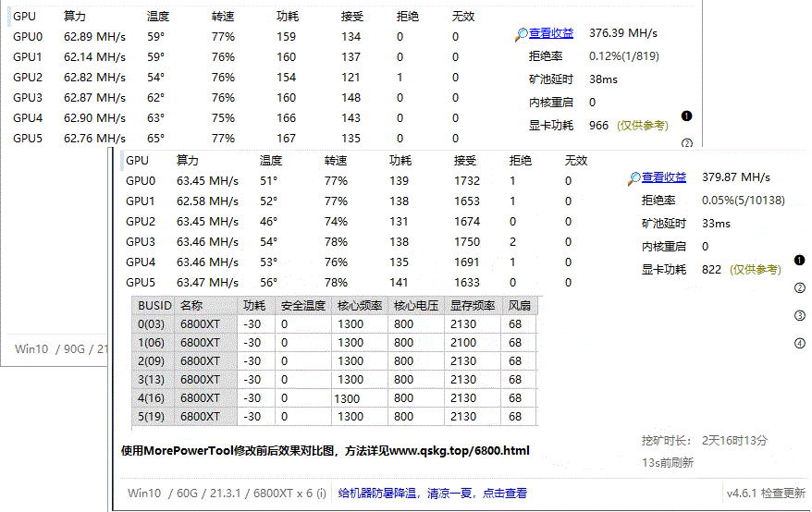Switch to page 4 indicator in front window
The width and height of the screenshot is (812, 512).
(x=800, y=344)
